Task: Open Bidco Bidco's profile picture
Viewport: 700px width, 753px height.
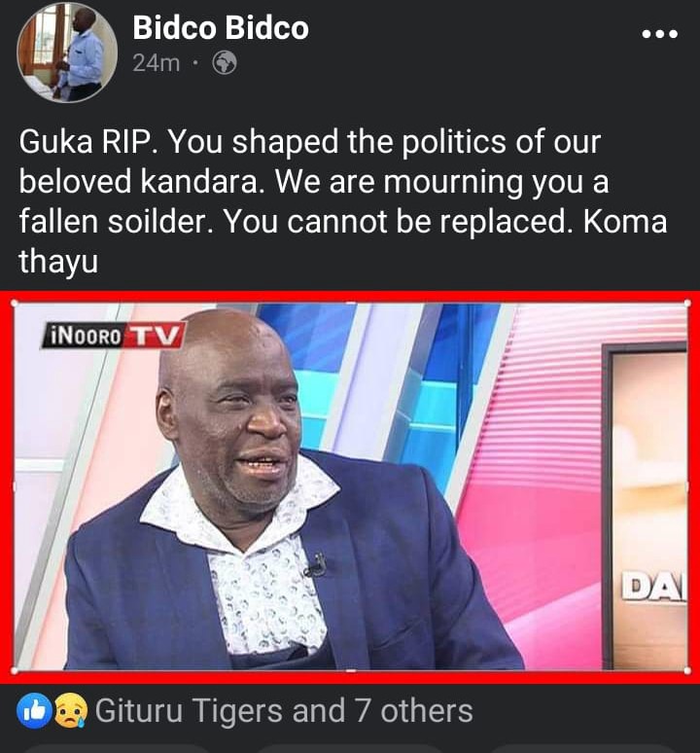Action: pyautogui.click(x=67, y=53)
